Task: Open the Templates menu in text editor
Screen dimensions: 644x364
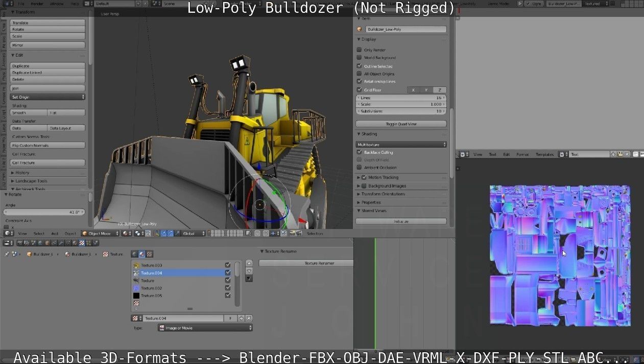Action: pyautogui.click(x=544, y=154)
